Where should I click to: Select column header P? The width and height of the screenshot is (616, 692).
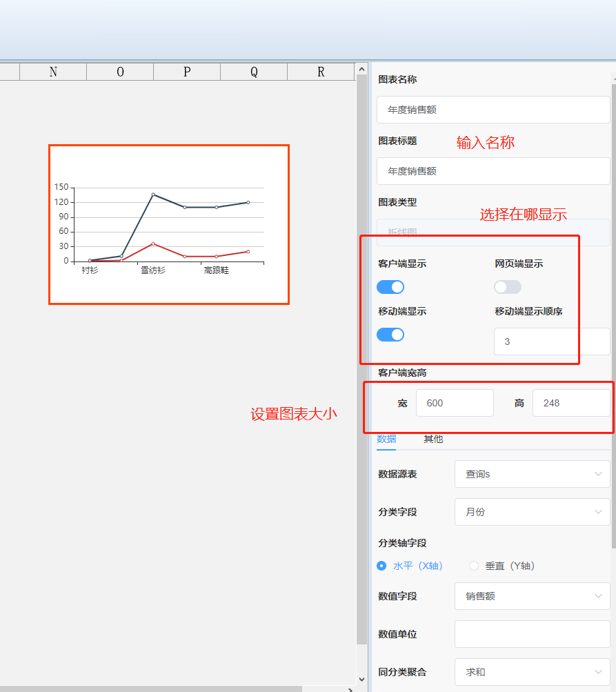click(x=187, y=72)
